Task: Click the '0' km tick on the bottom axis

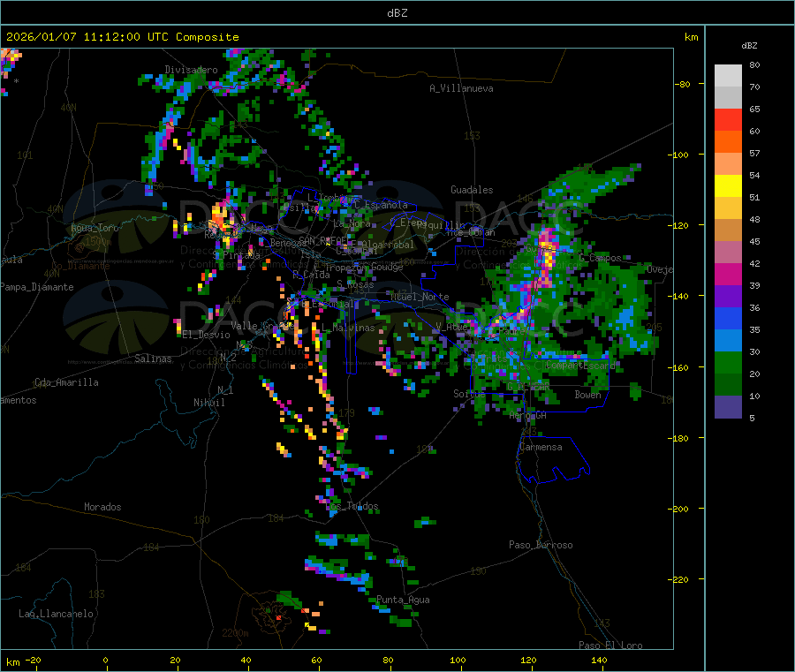Action: coord(105,660)
